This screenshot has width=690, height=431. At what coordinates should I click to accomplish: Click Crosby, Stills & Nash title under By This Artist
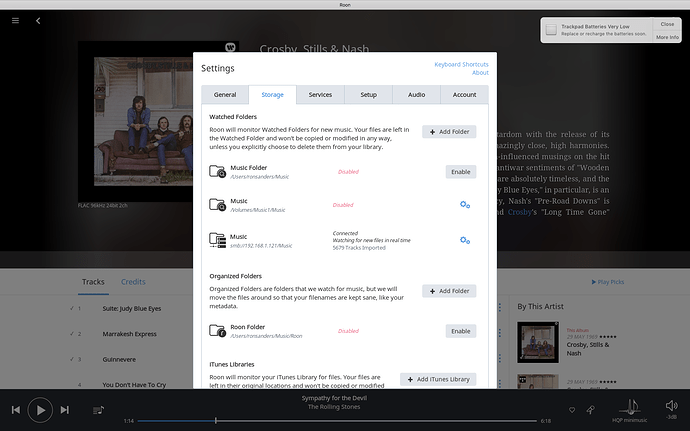588,349
